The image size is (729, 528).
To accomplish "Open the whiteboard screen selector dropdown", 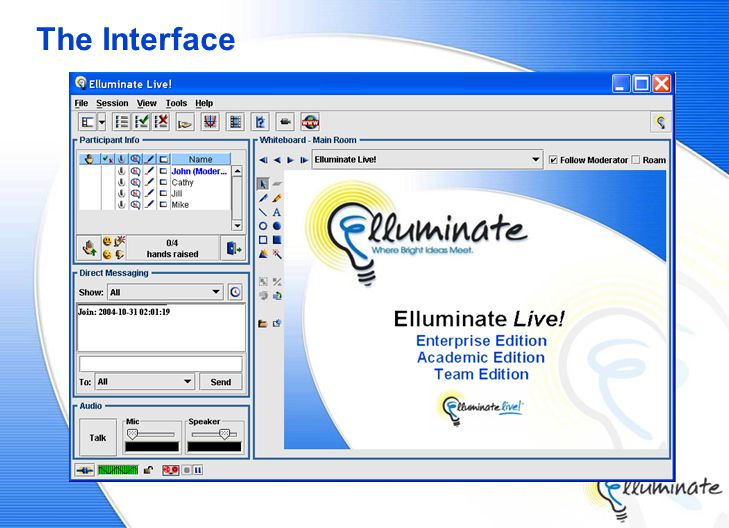I will (x=427, y=159).
